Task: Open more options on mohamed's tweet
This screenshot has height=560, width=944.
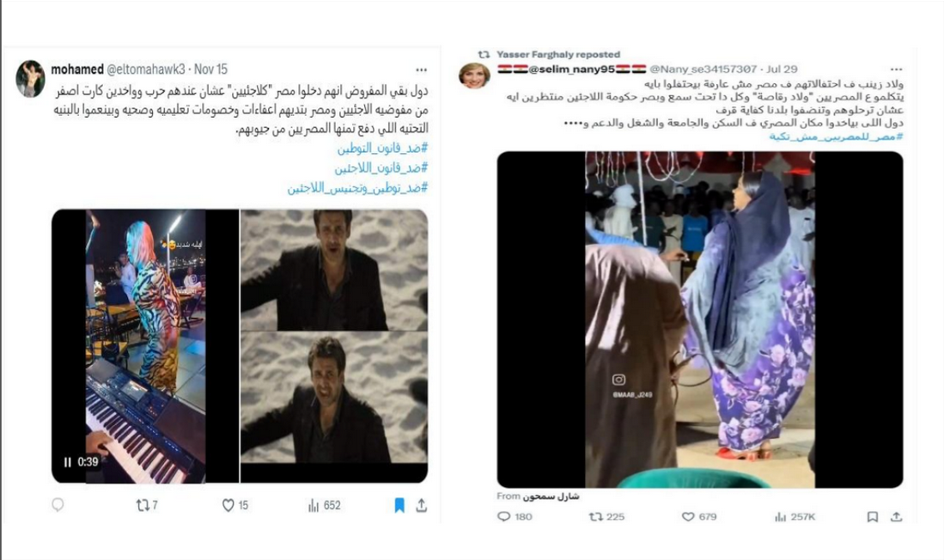Action: (x=421, y=70)
